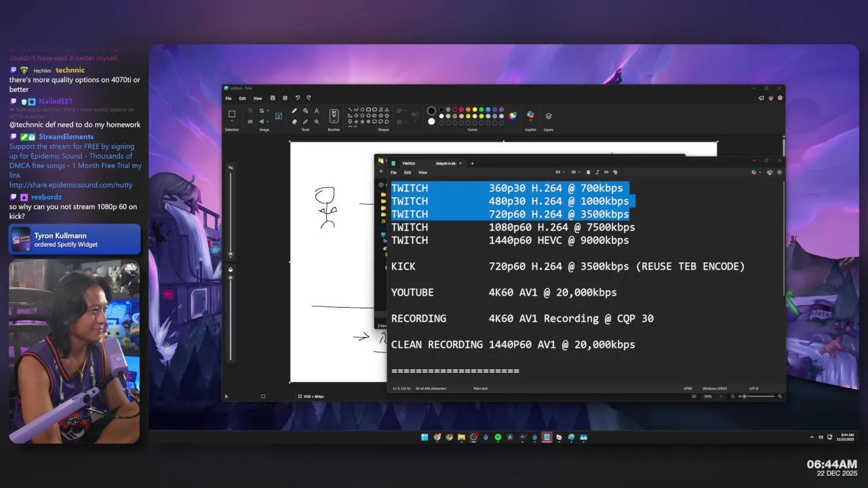Click Windows (CRLF) in Notepad status bar
Image resolution: width=868 pixels, height=488 pixels.
(715, 388)
